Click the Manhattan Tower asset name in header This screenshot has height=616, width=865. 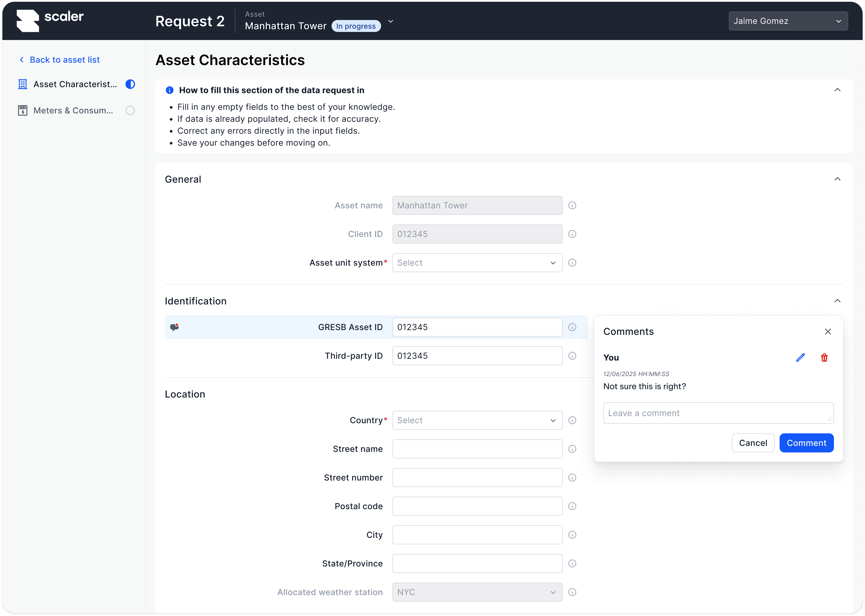pyautogui.click(x=286, y=26)
